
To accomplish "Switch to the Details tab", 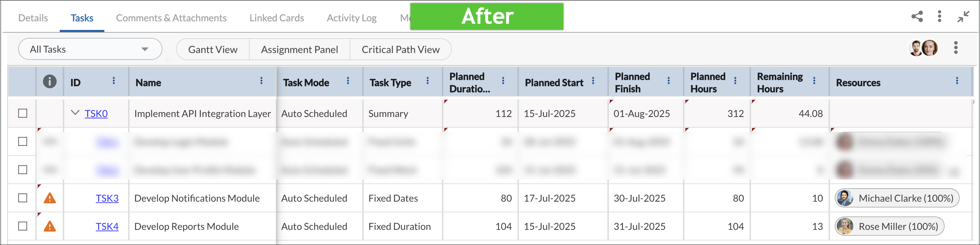I will point(33,18).
